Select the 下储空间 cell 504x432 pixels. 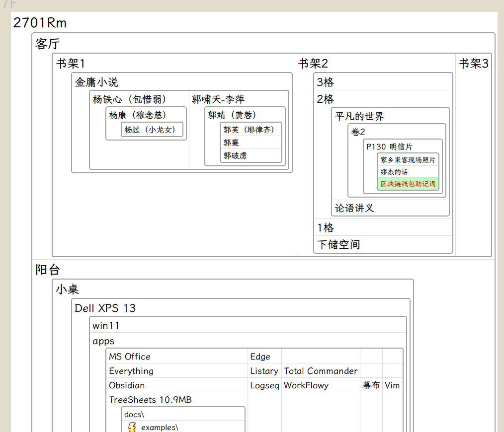tap(338, 244)
